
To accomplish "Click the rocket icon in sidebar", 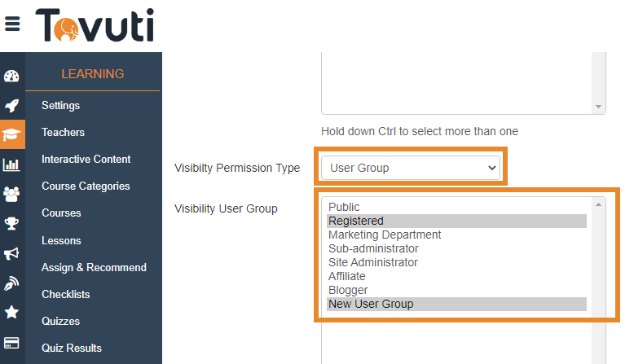I will (x=12, y=106).
